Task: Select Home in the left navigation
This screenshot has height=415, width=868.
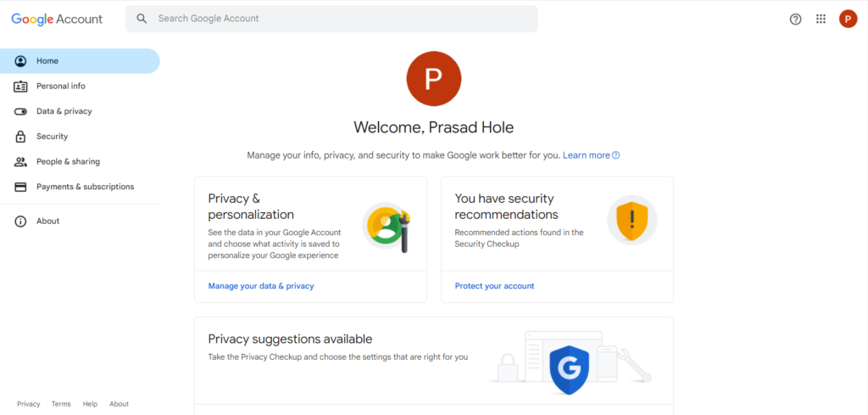Action: point(80,61)
